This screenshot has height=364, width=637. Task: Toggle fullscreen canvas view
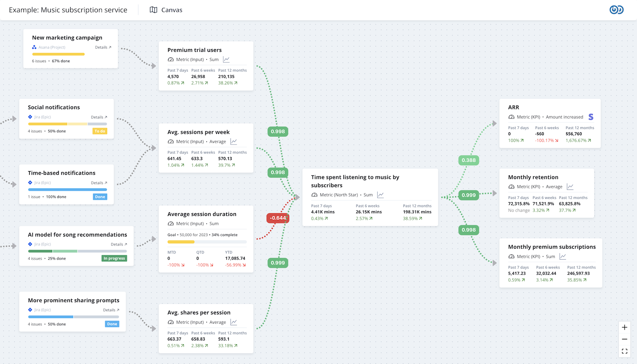pos(624,351)
